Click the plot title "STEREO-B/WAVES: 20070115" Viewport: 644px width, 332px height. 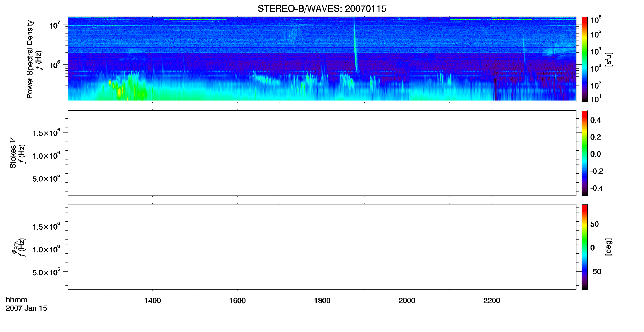point(322,9)
